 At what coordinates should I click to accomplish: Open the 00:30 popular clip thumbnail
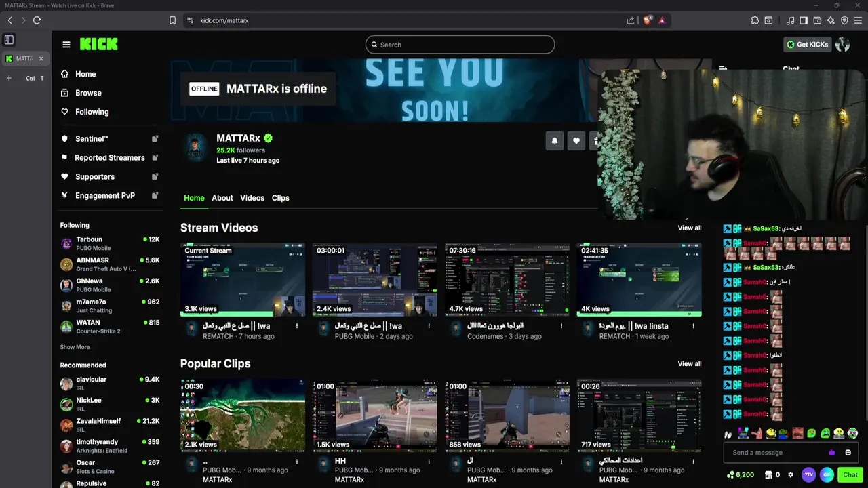[243, 415]
